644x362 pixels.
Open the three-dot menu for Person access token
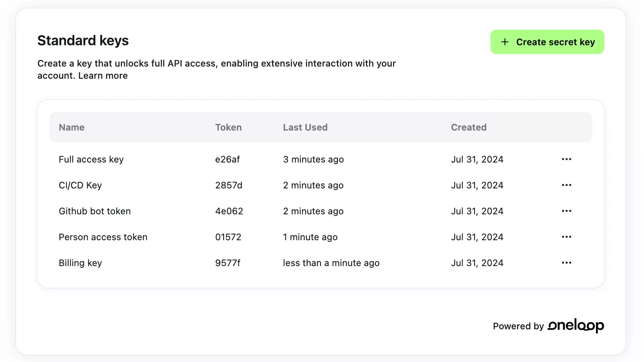coord(566,237)
